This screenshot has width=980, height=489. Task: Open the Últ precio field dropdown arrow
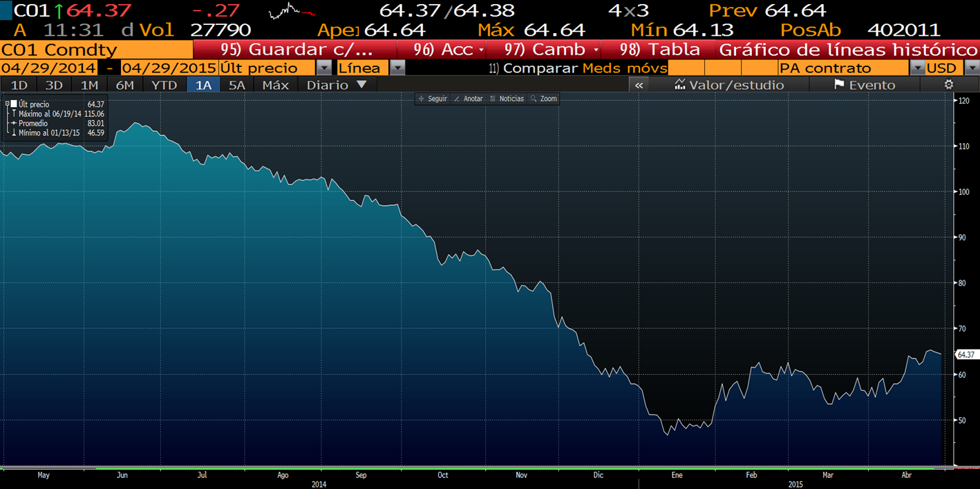click(x=323, y=68)
